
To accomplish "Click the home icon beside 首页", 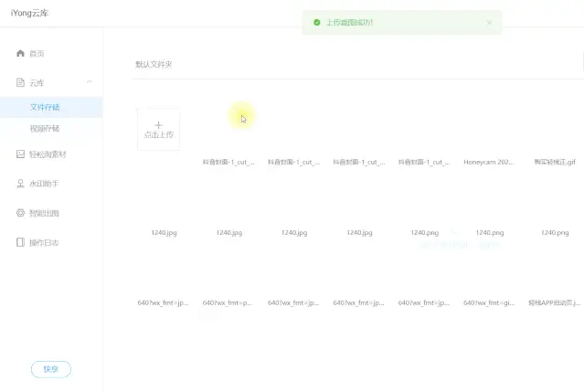I will click(20, 54).
